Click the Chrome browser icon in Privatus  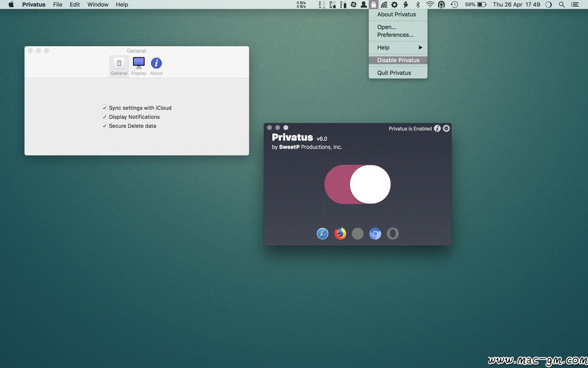(375, 234)
